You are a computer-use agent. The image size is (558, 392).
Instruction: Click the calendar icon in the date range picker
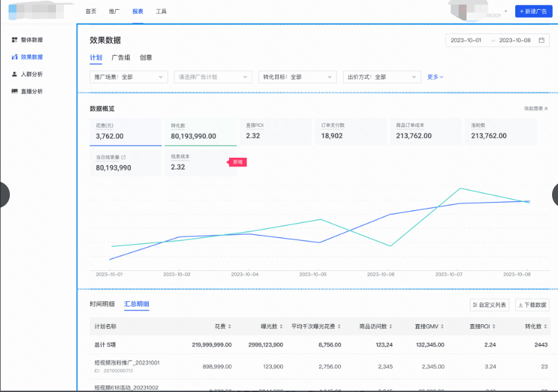click(542, 39)
